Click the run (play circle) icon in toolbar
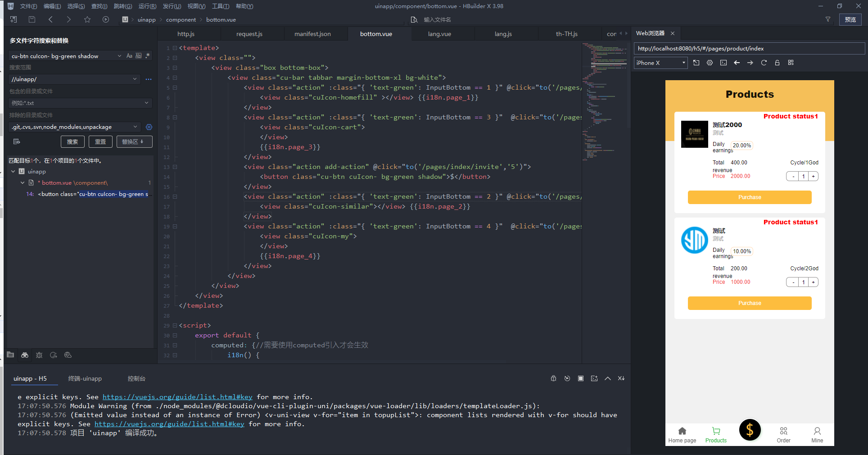Image resolution: width=868 pixels, height=455 pixels. [106, 19]
